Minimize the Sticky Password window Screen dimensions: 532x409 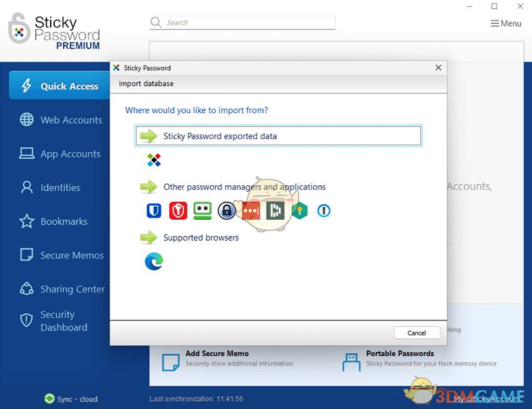click(x=469, y=6)
